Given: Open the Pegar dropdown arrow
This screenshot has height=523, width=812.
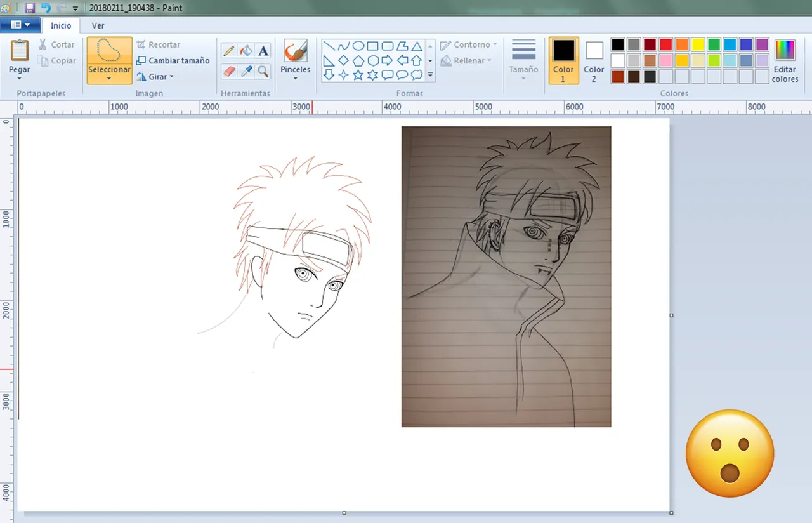Looking at the screenshot, I should pyautogui.click(x=20, y=79).
